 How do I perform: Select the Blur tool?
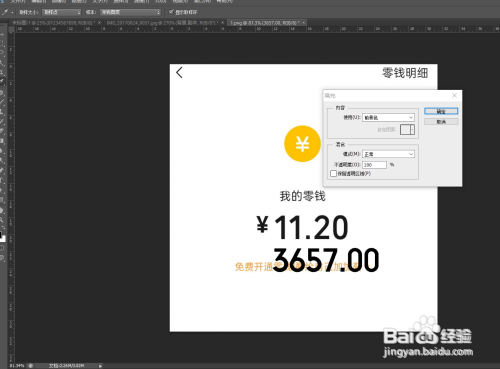pos(2,150)
